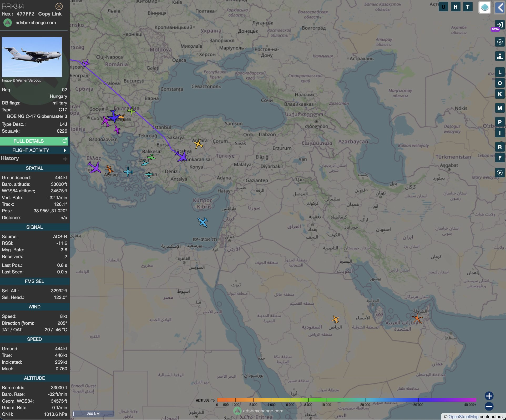Click the 200 NM scale indicator

(x=93, y=413)
